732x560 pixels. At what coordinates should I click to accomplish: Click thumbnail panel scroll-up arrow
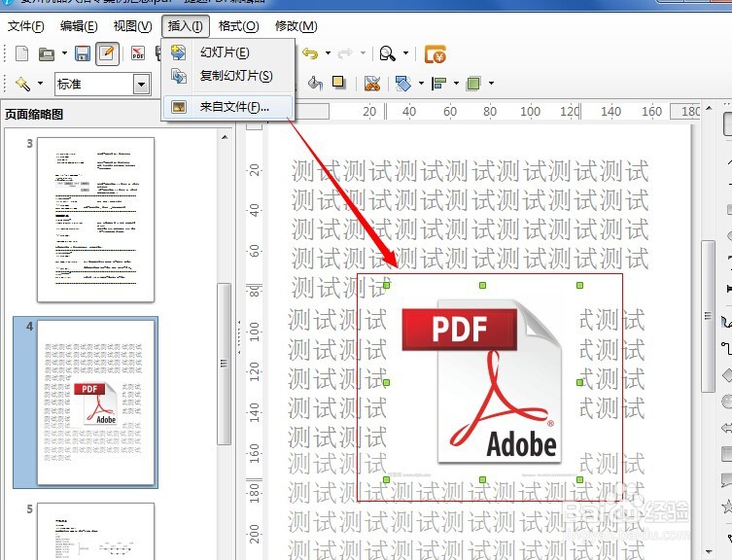pos(225,137)
